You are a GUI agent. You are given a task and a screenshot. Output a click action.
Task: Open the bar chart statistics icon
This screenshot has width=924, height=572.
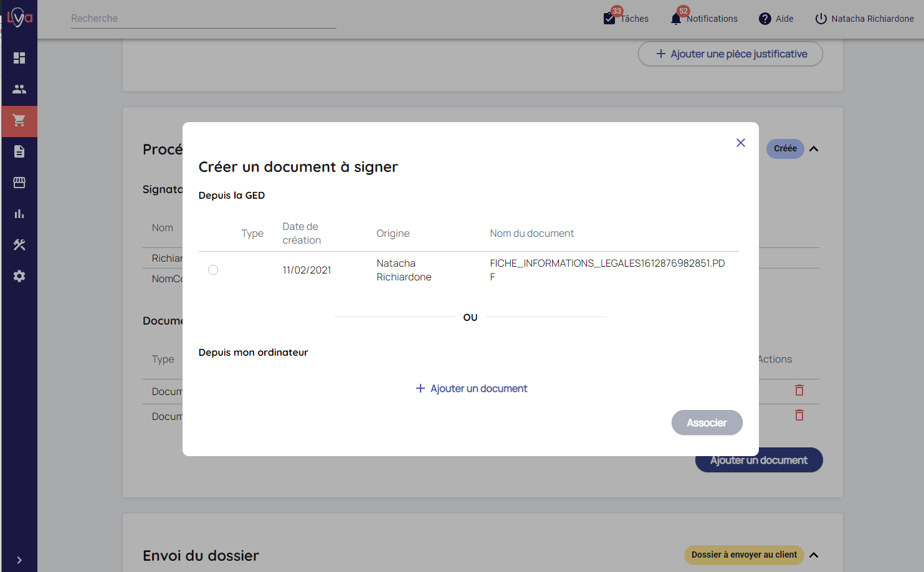pos(19,214)
